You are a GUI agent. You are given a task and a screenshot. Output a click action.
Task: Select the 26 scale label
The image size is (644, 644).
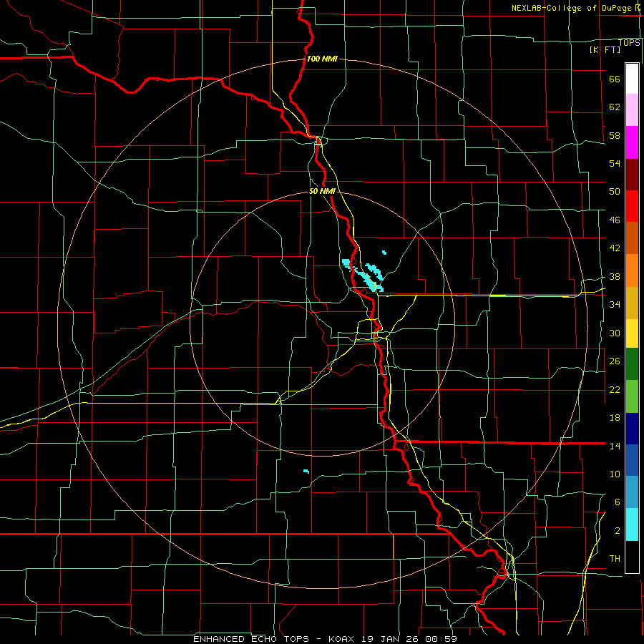[615, 361]
